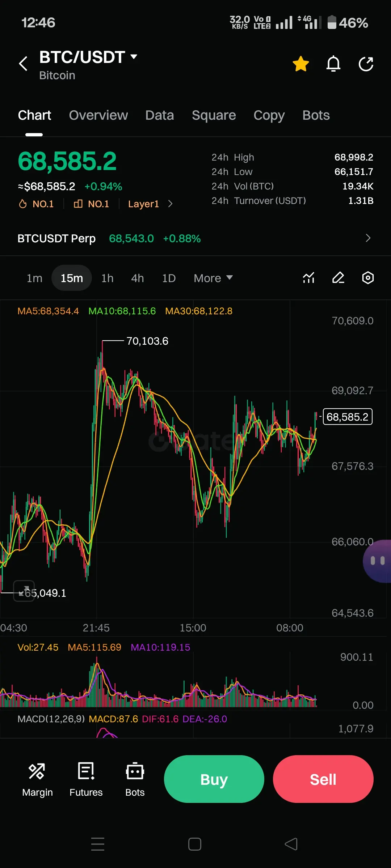Tap the 65,049.1 chart low marker
Screen dimensions: 391x868
[45, 593]
